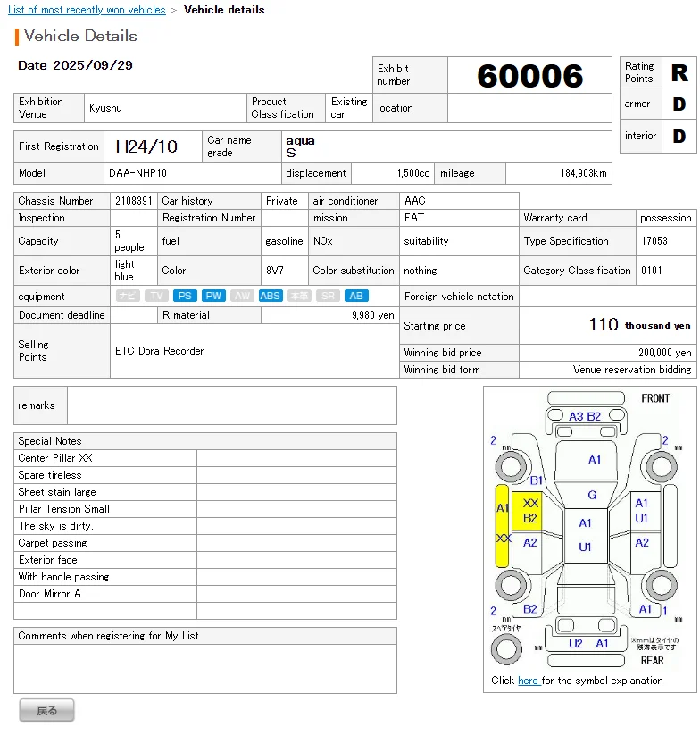700x735 pixels.
Task: Open the List of most recently won vehicles link
Action: 87,10
